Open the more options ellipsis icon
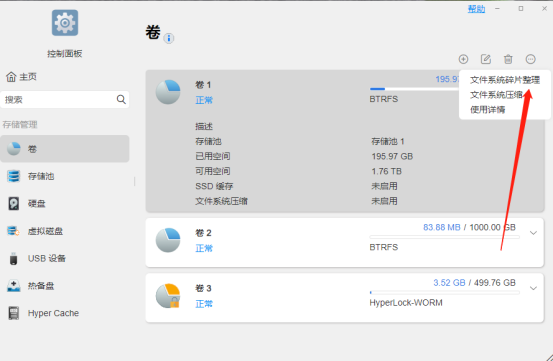 [x=530, y=59]
